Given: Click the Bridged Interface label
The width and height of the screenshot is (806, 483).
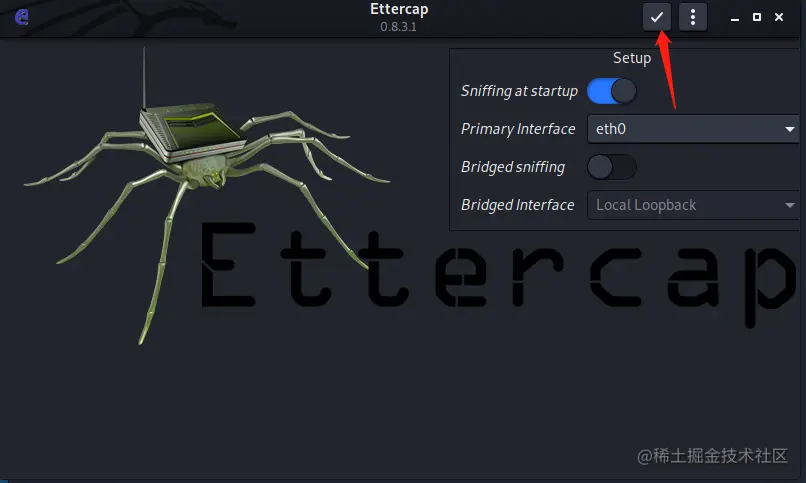Looking at the screenshot, I should pos(518,205).
